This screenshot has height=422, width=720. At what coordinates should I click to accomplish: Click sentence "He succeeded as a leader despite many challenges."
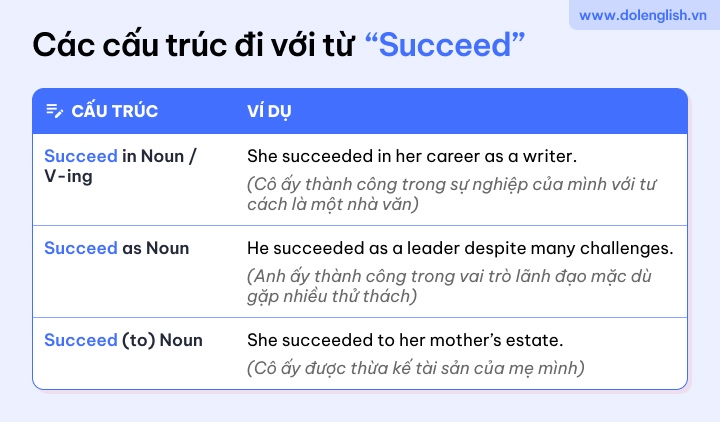(460, 248)
